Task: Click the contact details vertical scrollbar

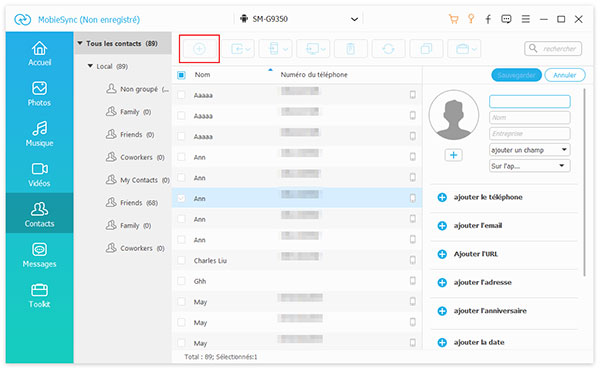Action: (584, 182)
